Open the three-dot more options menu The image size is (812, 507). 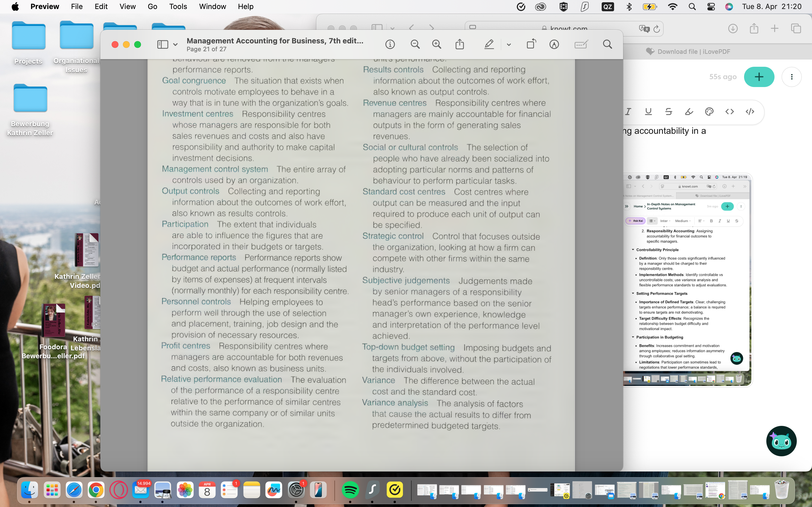click(791, 77)
